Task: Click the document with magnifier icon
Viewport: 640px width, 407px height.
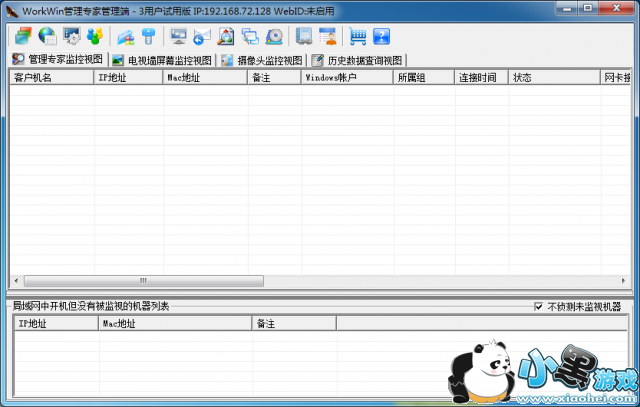Action: 226,36
